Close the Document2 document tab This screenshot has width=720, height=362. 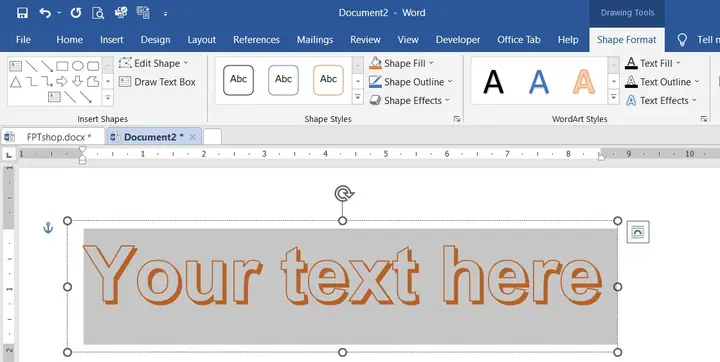coord(192,137)
